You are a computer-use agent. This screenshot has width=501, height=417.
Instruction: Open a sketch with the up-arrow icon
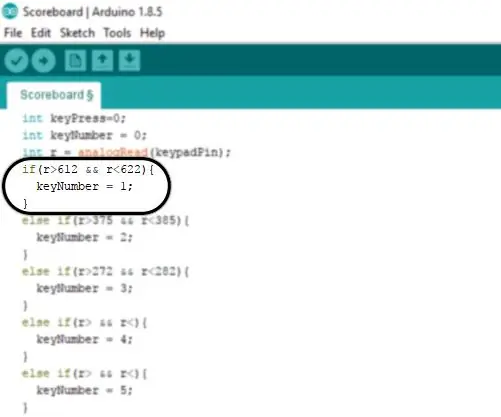102,60
